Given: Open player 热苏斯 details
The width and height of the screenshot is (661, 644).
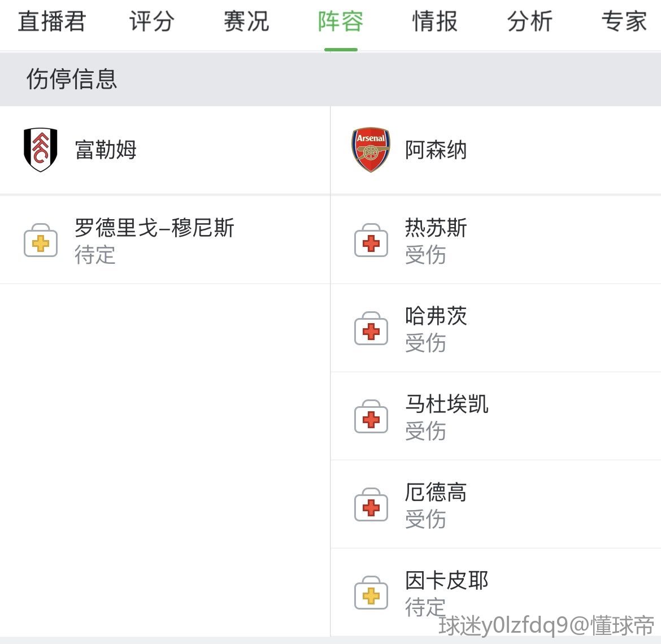Looking at the screenshot, I should click(436, 228).
